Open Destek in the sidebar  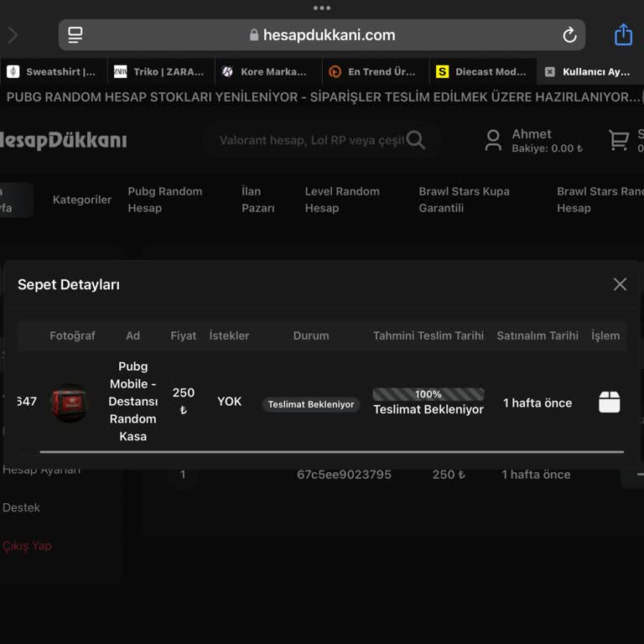[21, 507]
